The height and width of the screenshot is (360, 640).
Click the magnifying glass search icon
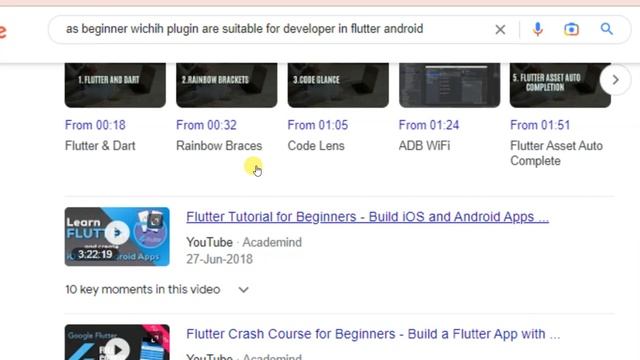point(607,29)
